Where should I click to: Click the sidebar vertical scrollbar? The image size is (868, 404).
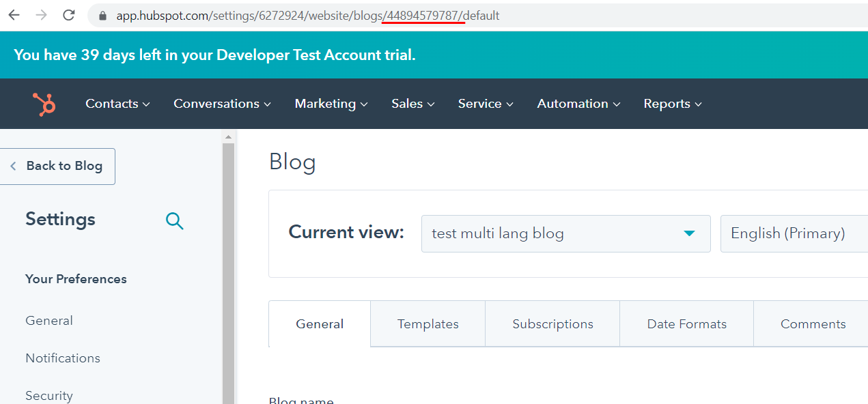(x=229, y=273)
